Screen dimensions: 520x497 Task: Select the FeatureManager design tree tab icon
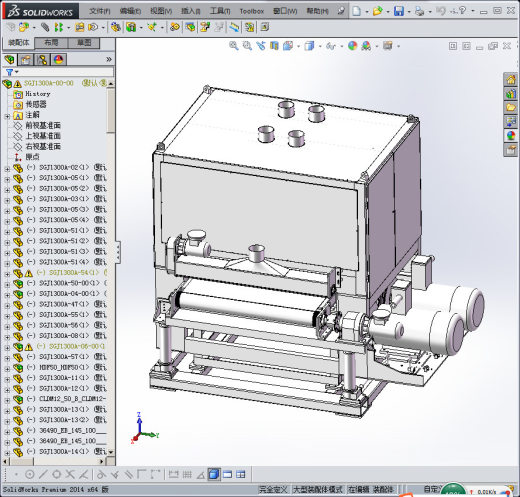point(10,60)
